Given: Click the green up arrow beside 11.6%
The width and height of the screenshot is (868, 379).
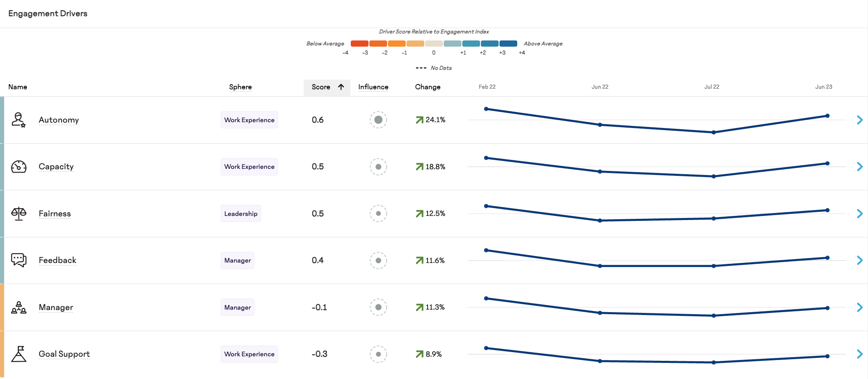Looking at the screenshot, I should click(419, 261).
